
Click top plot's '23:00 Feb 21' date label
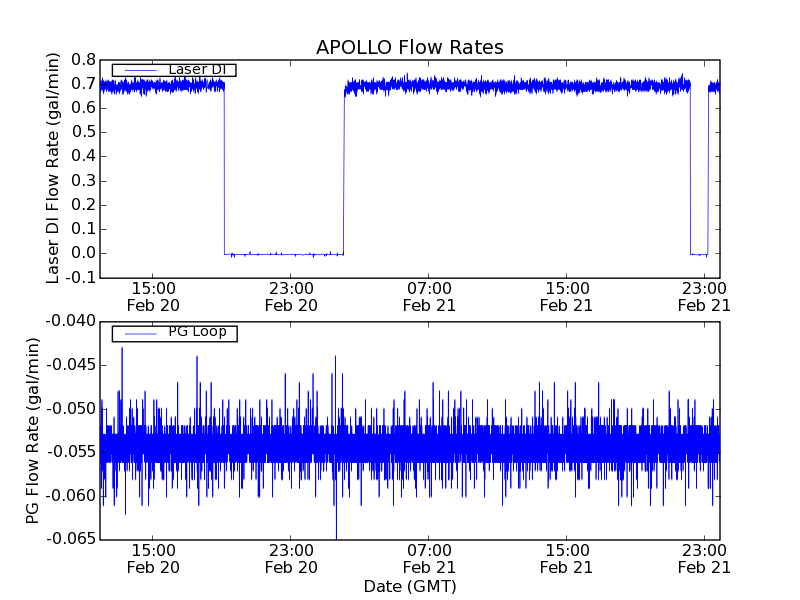point(704,297)
